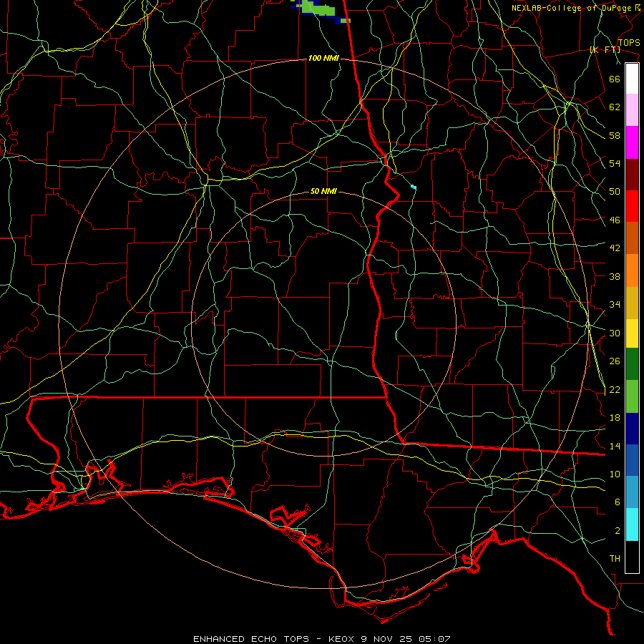Click the 50 value on the color legend
Viewport: 644px width, 644px height.
tap(615, 192)
